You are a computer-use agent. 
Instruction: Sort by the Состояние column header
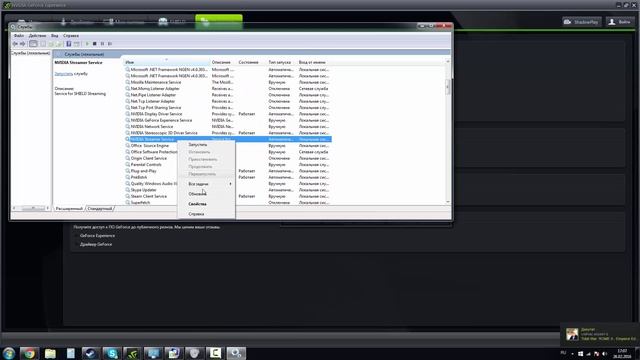tap(251, 62)
